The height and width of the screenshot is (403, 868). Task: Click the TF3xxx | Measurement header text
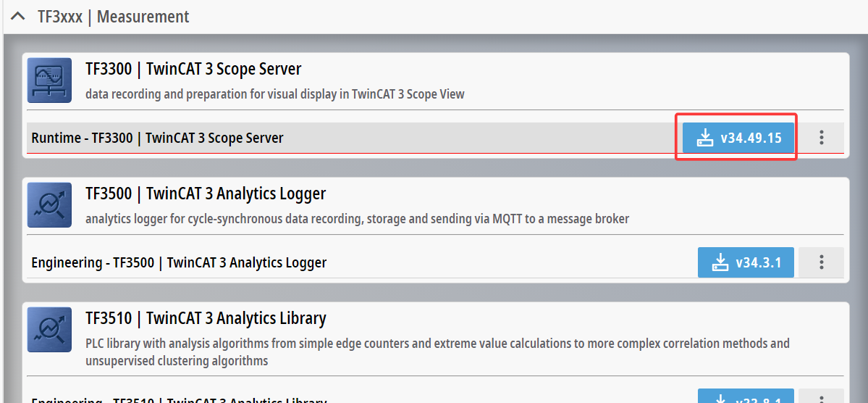pyautogui.click(x=113, y=17)
